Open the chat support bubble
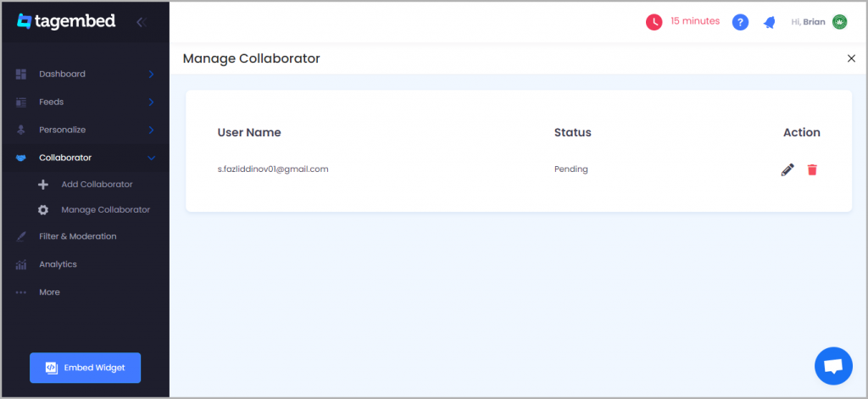The height and width of the screenshot is (399, 868). click(x=833, y=366)
